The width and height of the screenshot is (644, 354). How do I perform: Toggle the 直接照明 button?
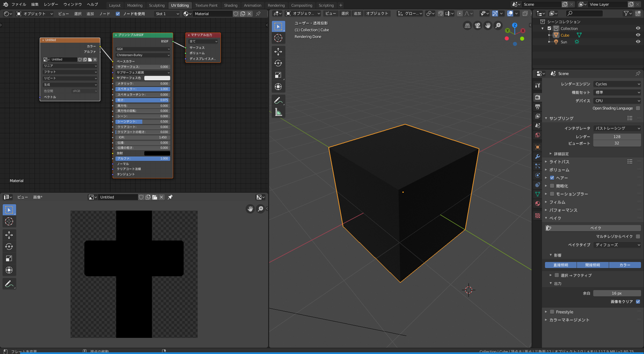(560, 265)
